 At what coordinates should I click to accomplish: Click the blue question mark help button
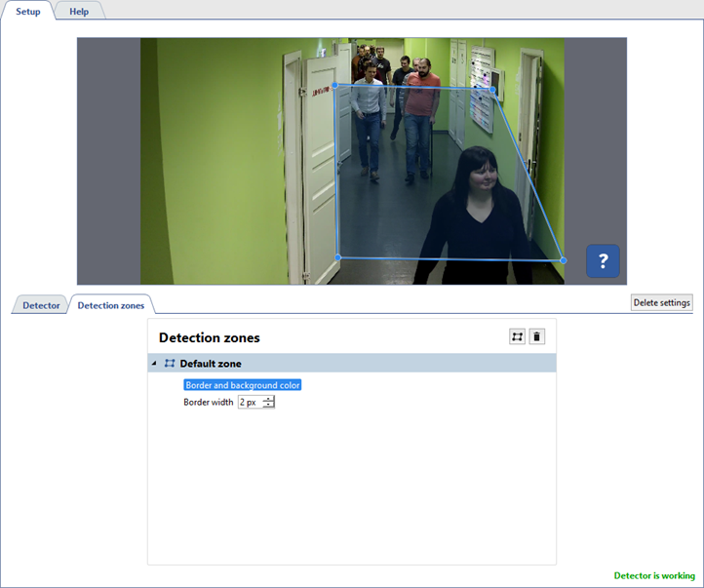603,260
